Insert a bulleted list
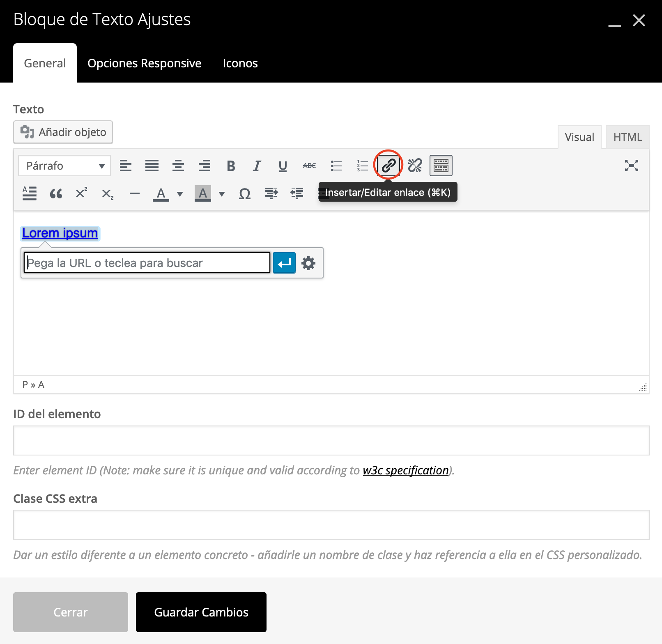This screenshot has width=662, height=644. [x=336, y=166]
